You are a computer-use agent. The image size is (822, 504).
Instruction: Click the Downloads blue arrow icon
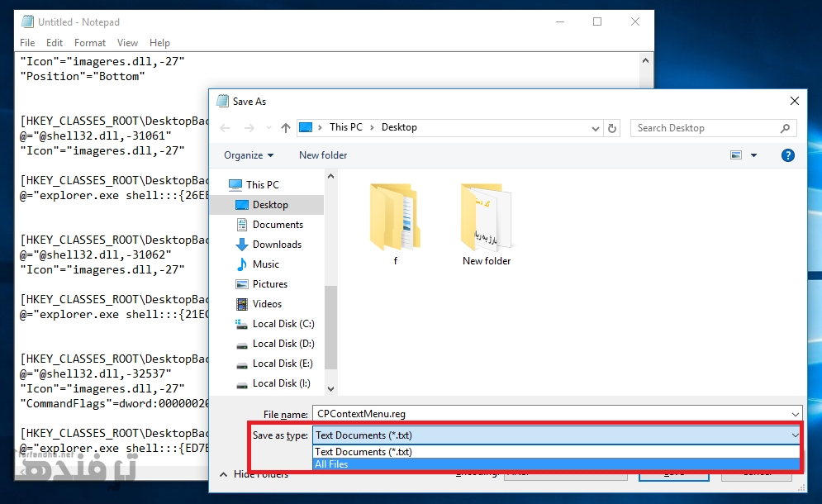(242, 245)
